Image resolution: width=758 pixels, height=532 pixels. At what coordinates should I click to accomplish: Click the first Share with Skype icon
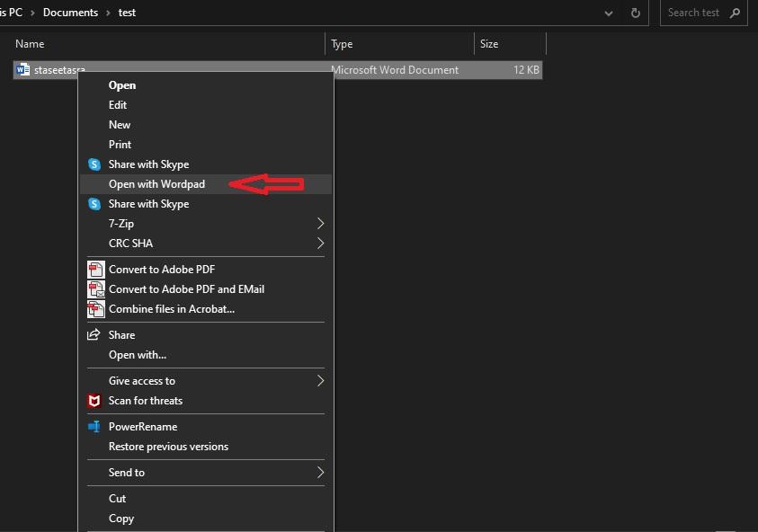coord(94,164)
